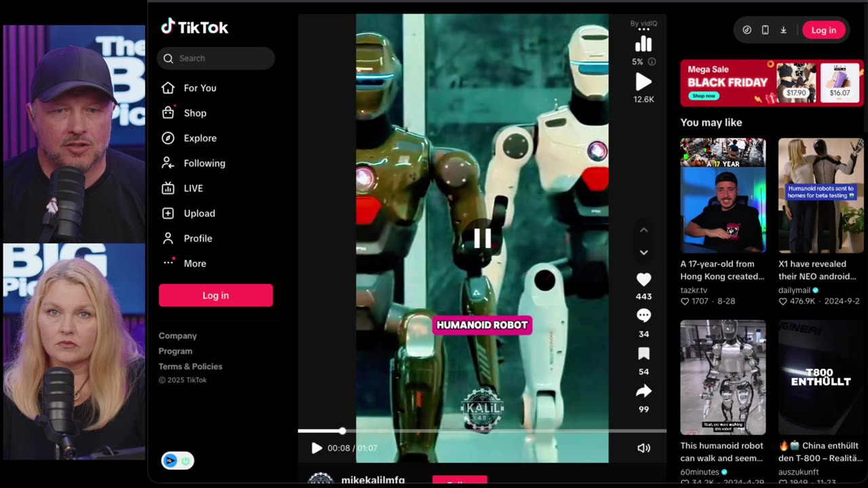Screen dimensions: 868x488
Task: Go to next video with down chevron
Action: (x=644, y=252)
